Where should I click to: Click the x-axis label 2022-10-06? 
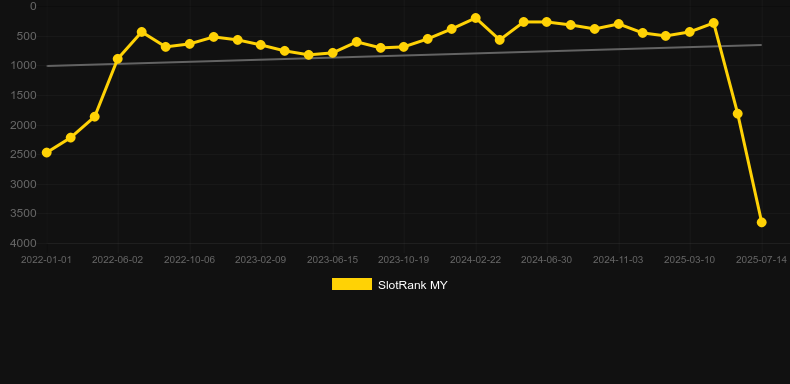tap(189, 260)
